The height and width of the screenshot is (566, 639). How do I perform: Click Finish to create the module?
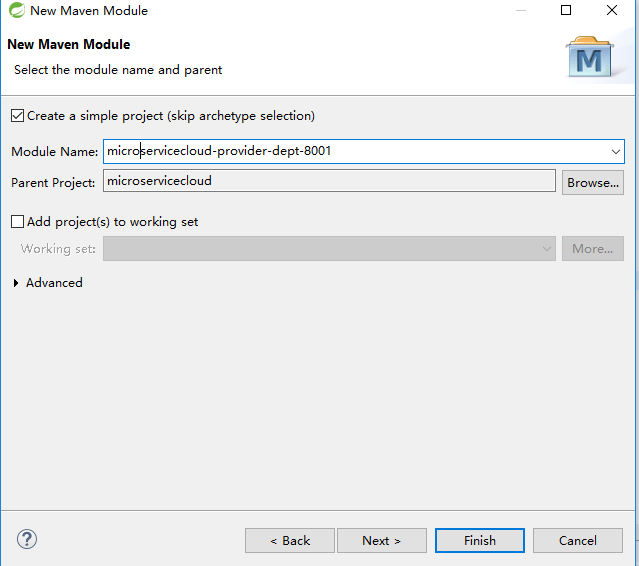[x=480, y=541]
